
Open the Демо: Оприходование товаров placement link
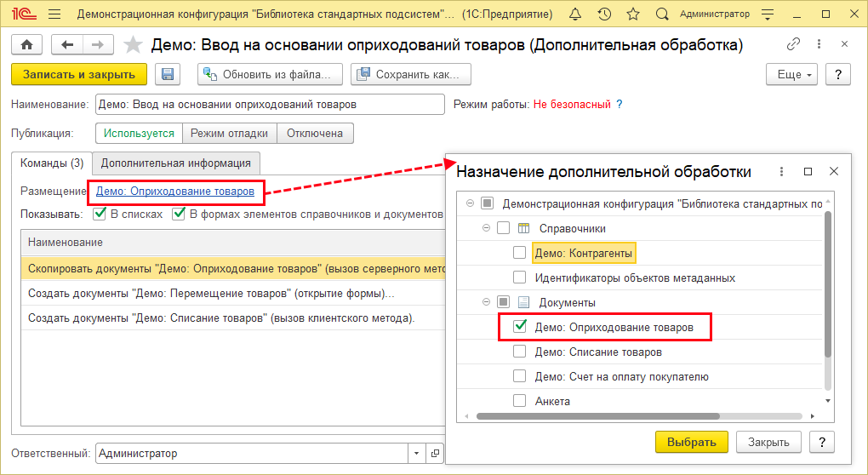pyautogui.click(x=174, y=192)
